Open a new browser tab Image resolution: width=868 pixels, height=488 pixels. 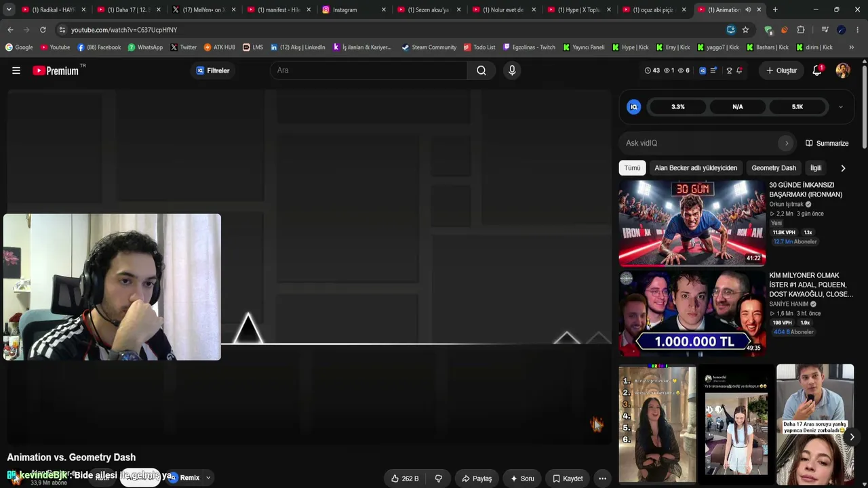(775, 9)
